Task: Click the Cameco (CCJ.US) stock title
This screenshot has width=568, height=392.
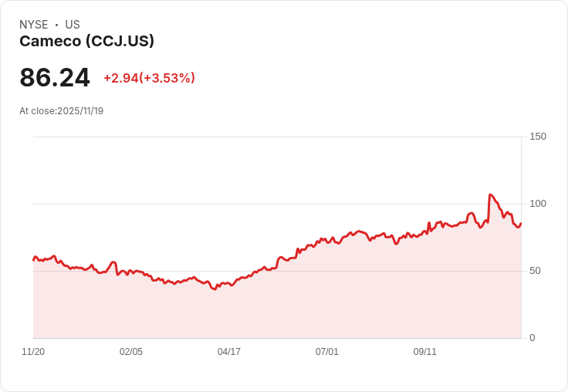Action: click(x=86, y=42)
